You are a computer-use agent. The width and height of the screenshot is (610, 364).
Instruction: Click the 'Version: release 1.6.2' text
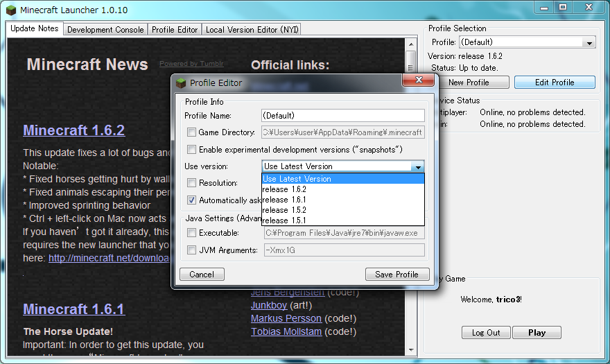(465, 56)
